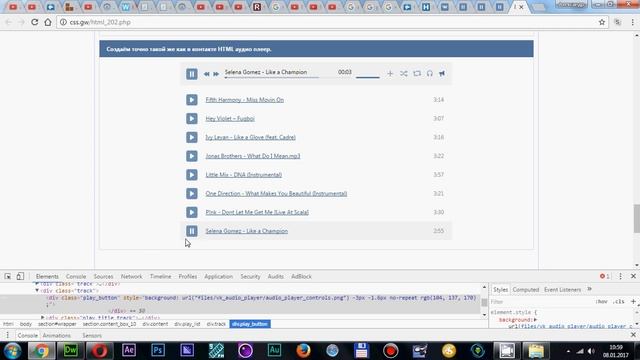Switch to the Profiles DevTools tab
Screen dimensions: 640x360
188,276
